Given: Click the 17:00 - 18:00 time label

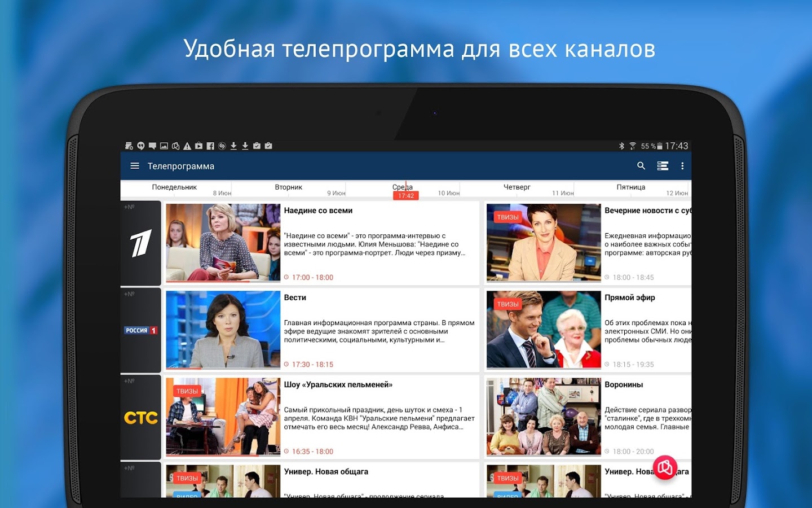Looking at the screenshot, I should [x=312, y=277].
